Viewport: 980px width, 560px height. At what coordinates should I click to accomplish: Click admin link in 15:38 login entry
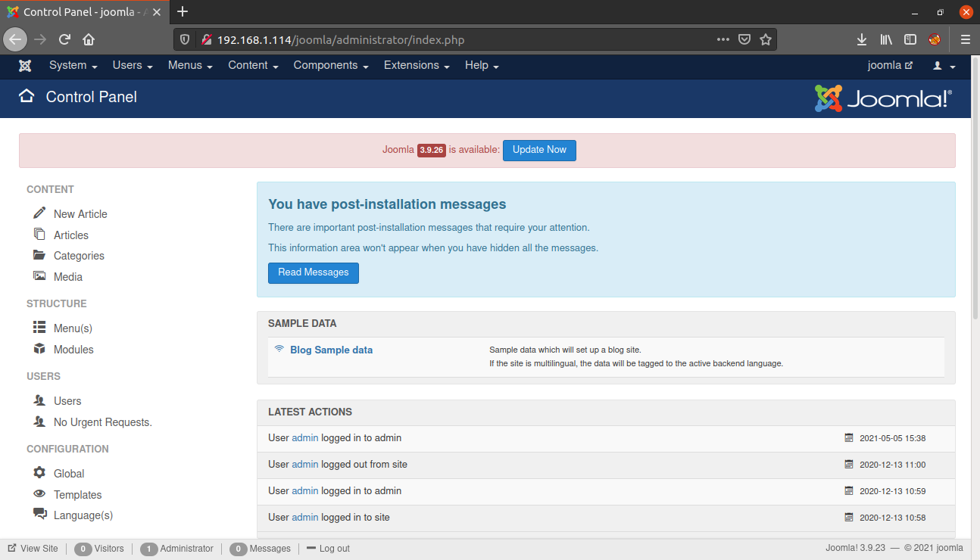[305, 438]
